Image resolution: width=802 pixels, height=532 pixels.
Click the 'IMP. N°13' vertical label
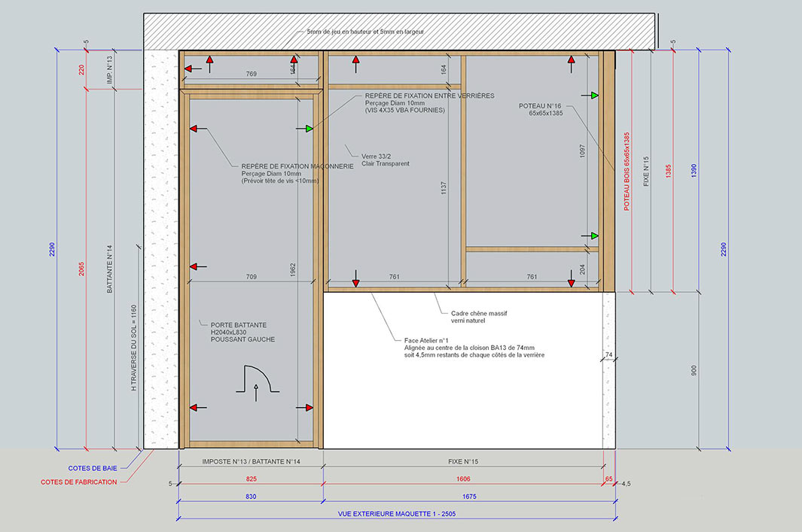click(109, 70)
